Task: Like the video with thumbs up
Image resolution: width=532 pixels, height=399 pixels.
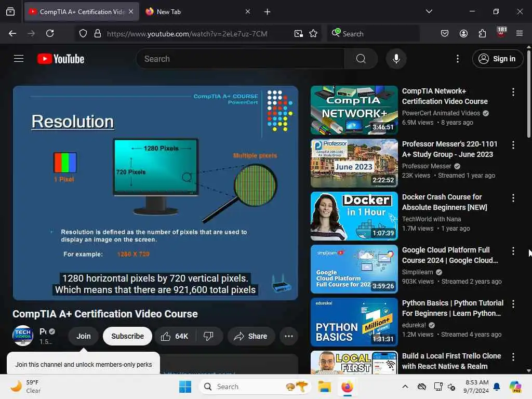Action: click(x=175, y=336)
